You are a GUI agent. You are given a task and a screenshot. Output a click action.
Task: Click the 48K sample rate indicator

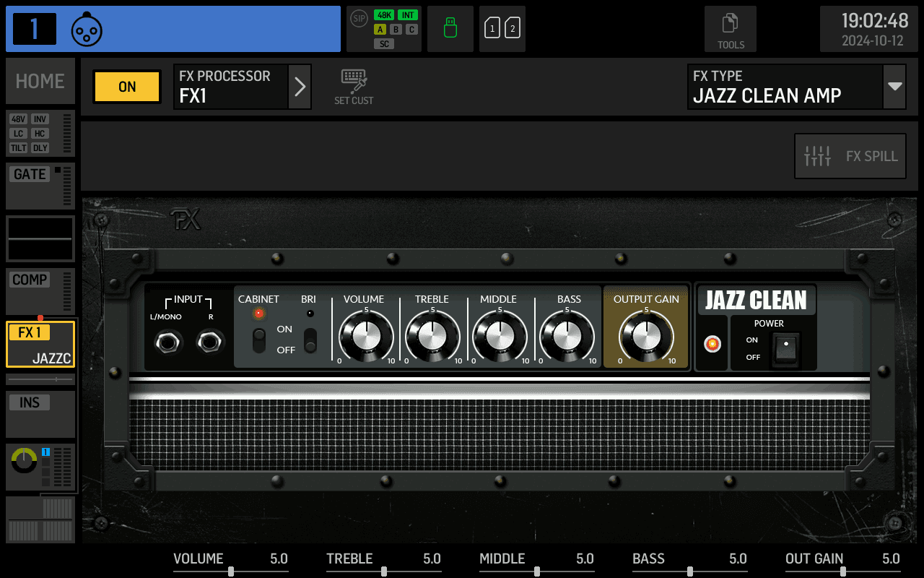[x=384, y=15]
